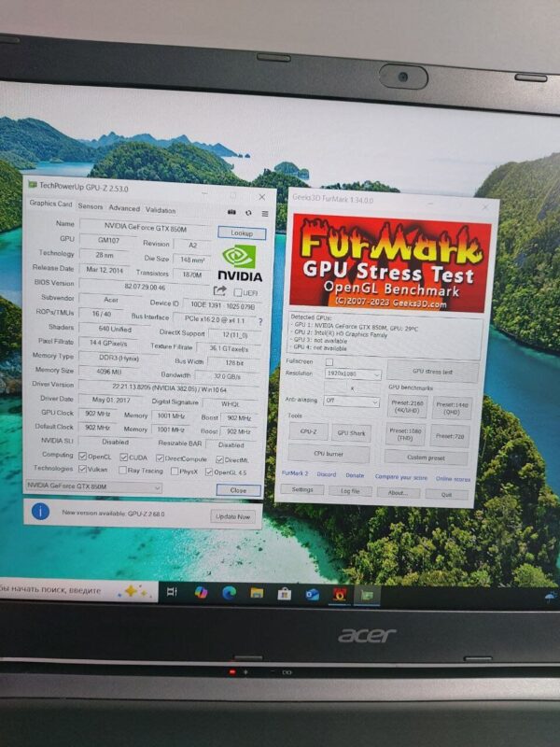Click the Windows taskbar search field
This screenshot has height=747, width=560.
[x=56, y=590]
